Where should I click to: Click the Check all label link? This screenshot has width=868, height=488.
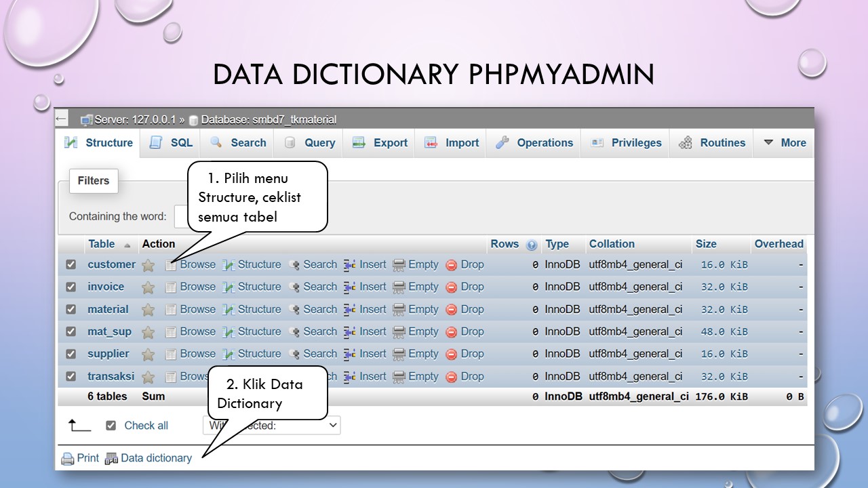click(146, 426)
